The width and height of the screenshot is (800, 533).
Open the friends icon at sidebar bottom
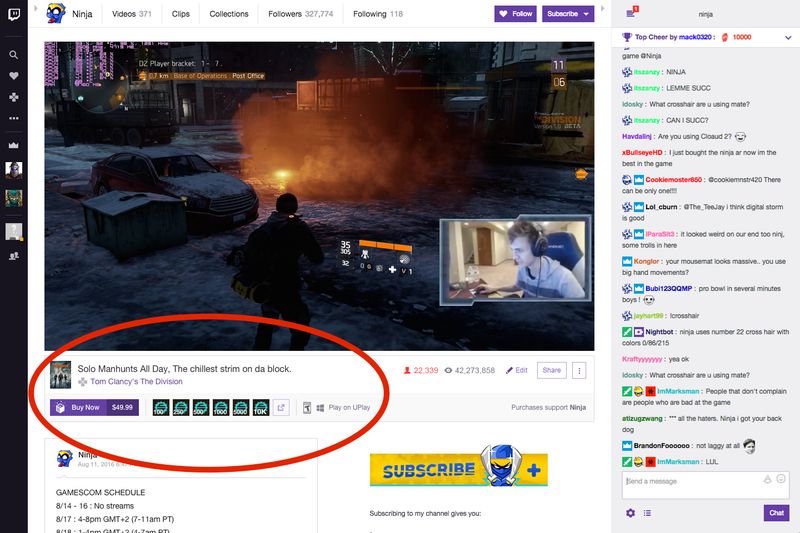[x=14, y=256]
